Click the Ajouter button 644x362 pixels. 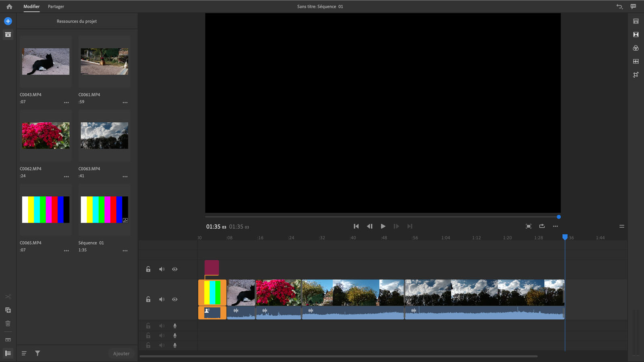click(x=121, y=354)
